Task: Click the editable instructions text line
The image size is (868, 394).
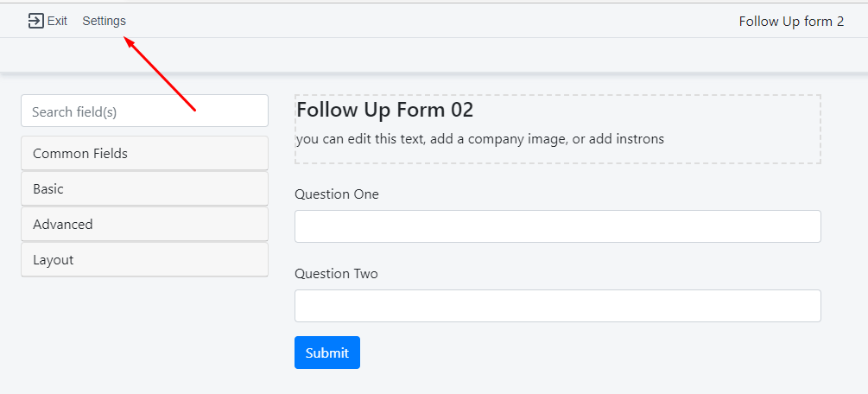Action: click(479, 138)
